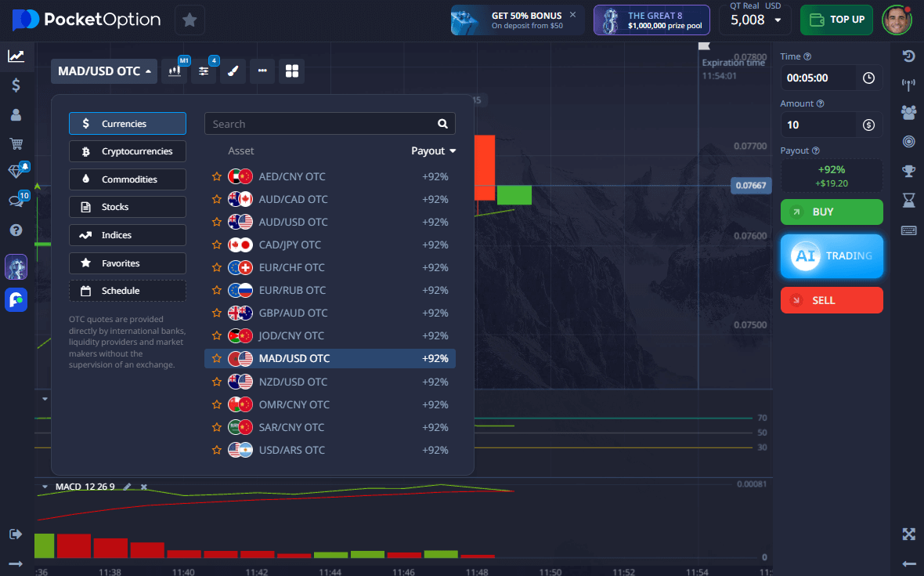
Task: Sort the list by Payout dropdown
Action: click(x=433, y=151)
